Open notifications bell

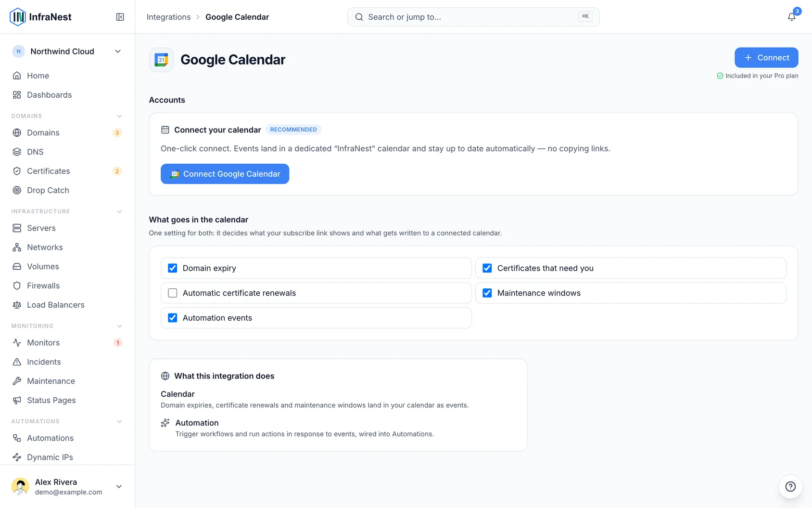point(791,17)
